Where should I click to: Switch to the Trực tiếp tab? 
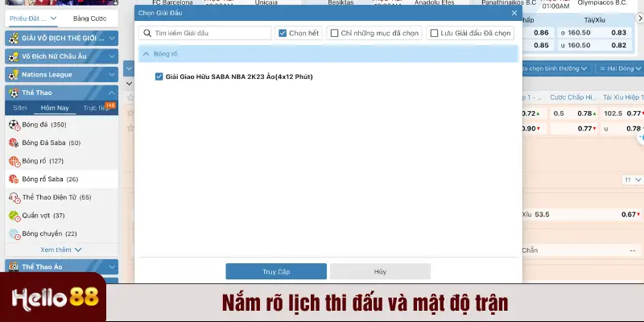click(x=96, y=108)
